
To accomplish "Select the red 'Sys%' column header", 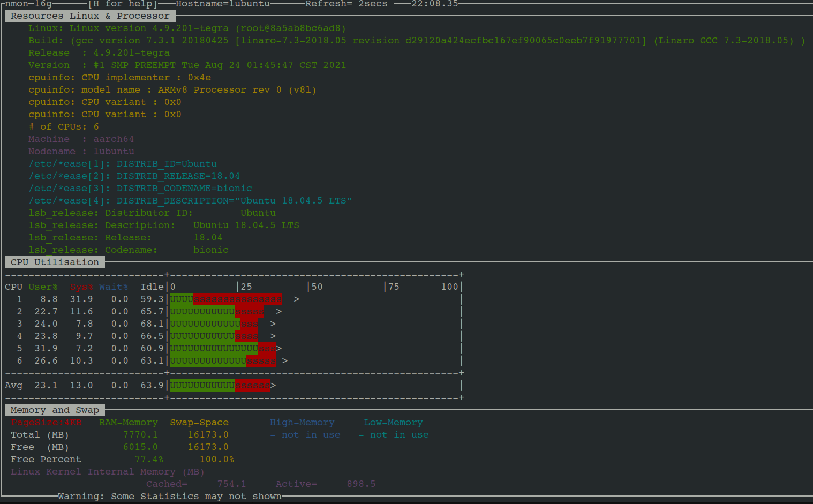I will pos(81,287).
